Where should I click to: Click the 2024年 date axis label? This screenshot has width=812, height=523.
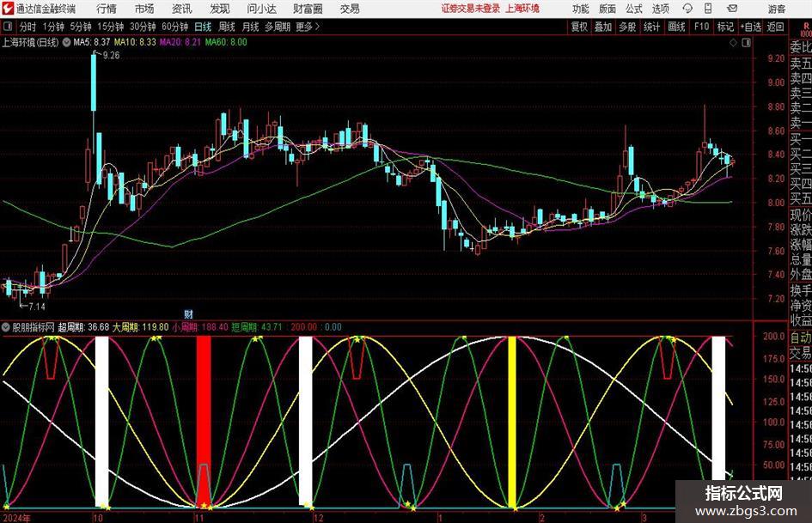point(16,518)
